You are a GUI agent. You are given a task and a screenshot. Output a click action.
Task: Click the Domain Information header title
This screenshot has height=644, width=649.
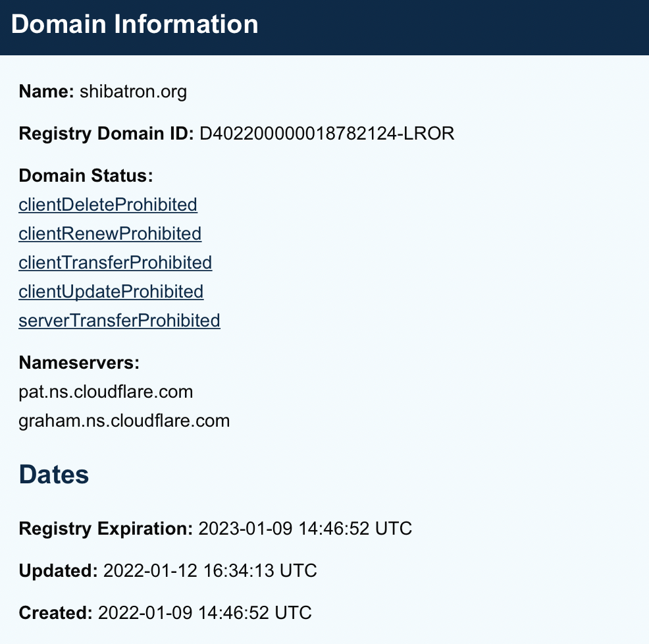tap(135, 24)
